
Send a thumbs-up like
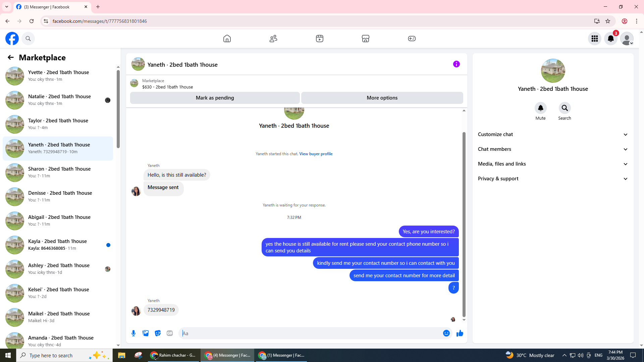(x=460, y=333)
